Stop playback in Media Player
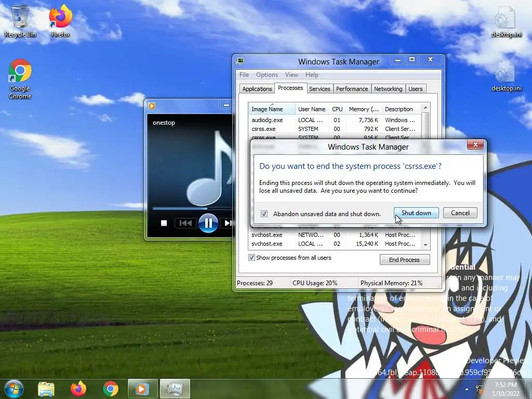The width and height of the screenshot is (532, 399). [x=164, y=223]
